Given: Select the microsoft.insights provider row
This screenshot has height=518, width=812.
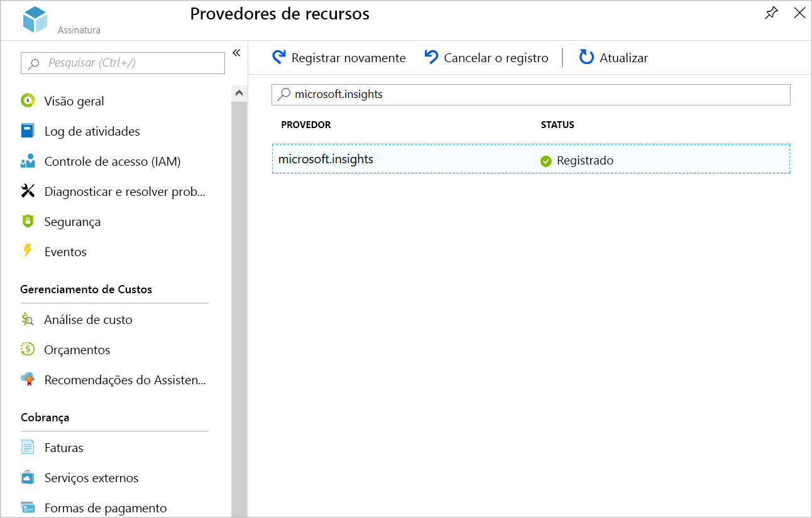Looking at the screenshot, I should [x=531, y=159].
